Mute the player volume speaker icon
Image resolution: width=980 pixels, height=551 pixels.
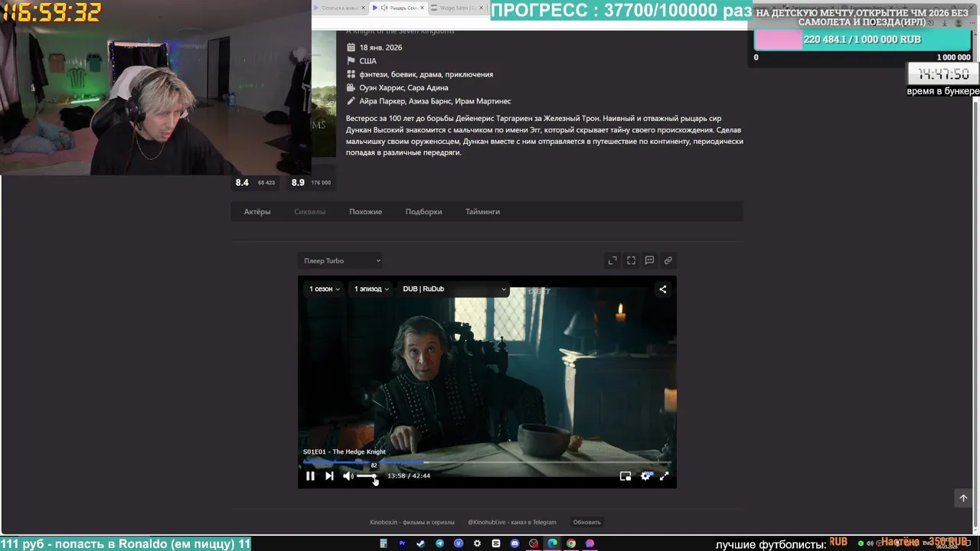(x=348, y=476)
